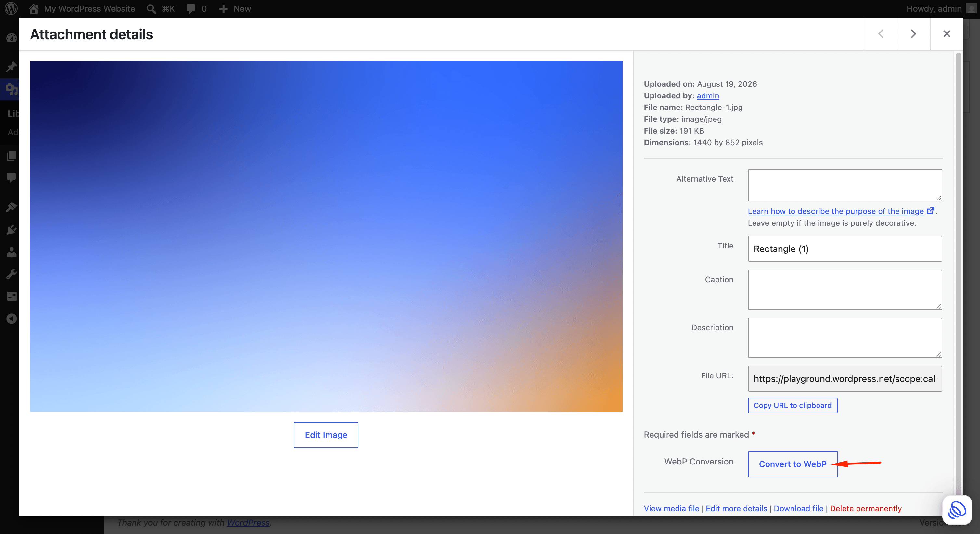Open Pages sidebar icon
Image resolution: width=980 pixels, height=534 pixels.
(x=11, y=156)
